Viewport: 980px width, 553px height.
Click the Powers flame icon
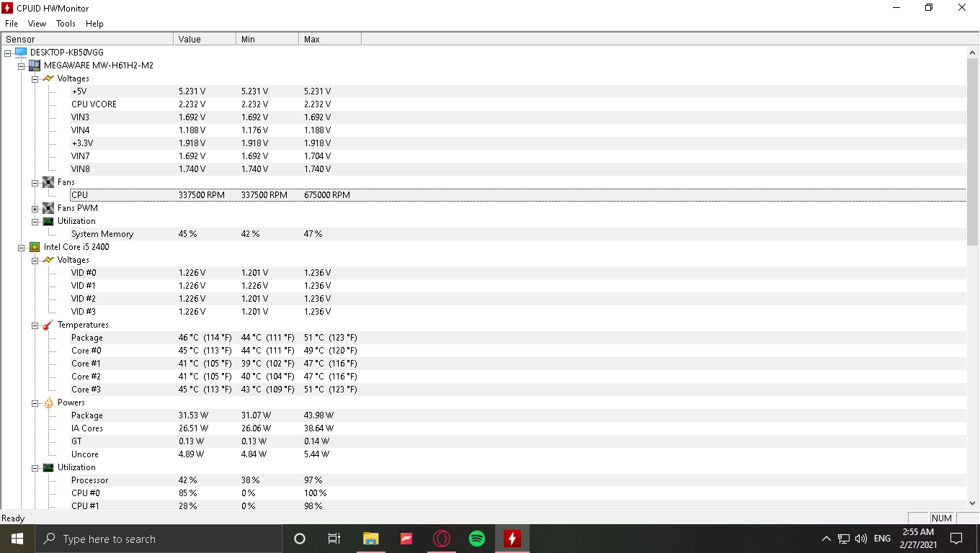tap(48, 403)
